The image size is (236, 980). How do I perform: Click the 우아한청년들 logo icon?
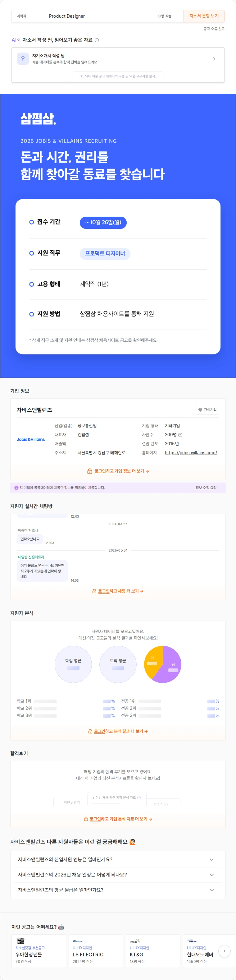(20, 941)
